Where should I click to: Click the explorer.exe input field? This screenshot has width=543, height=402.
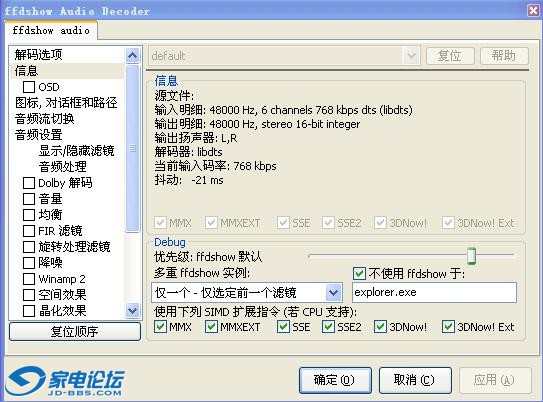(x=434, y=292)
